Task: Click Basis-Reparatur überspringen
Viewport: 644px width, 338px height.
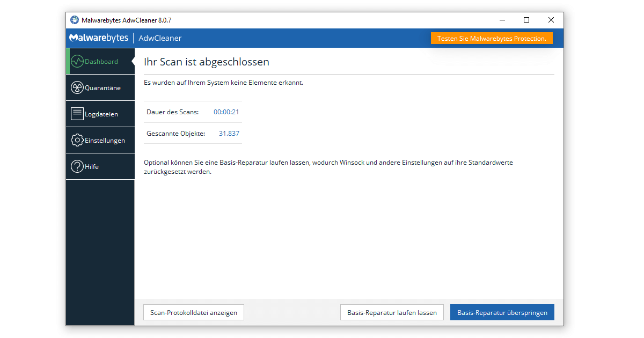Action: point(502,312)
